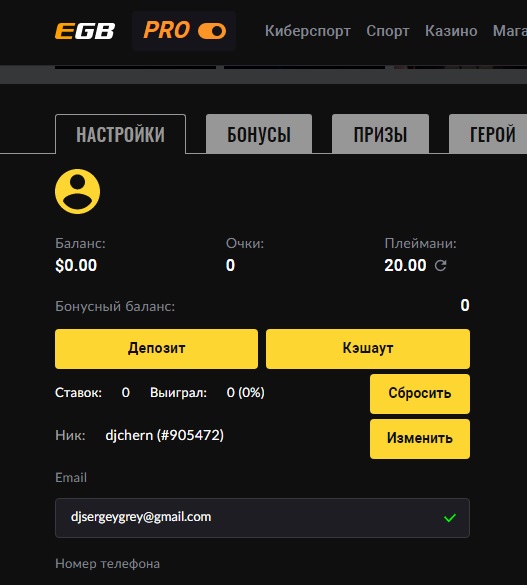
Task: Click the Кэшаут button
Action: pyautogui.click(x=368, y=349)
